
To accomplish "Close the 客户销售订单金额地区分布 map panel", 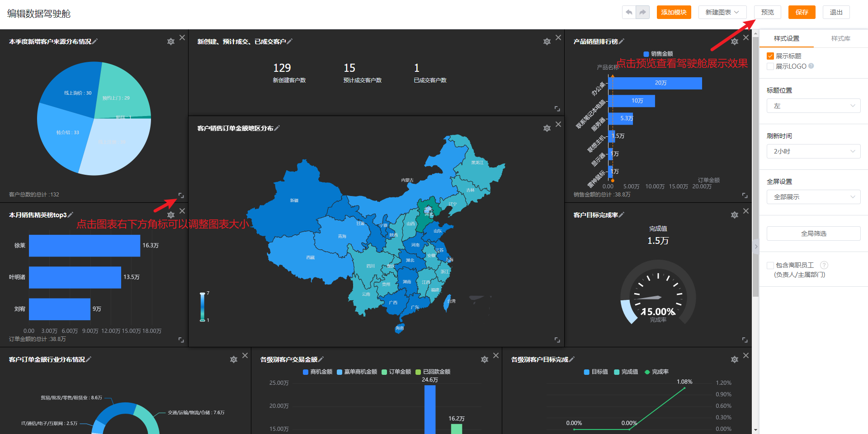I will tap(558, 124).
